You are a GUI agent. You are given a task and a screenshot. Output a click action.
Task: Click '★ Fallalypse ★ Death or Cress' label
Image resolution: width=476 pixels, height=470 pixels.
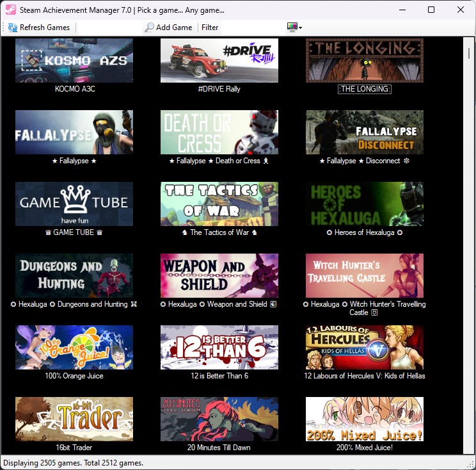coord(219,161)
